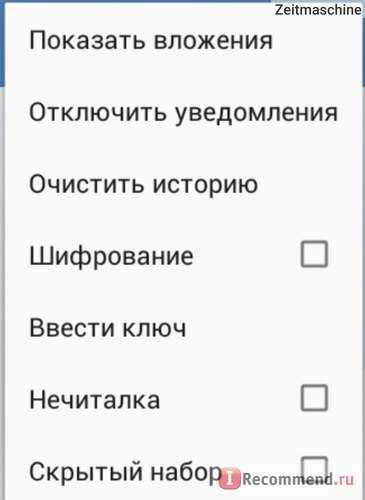Viewport: 365px width, 500px height.
Task: Show chat attachments via first menu entry
Action: [151, 41]
